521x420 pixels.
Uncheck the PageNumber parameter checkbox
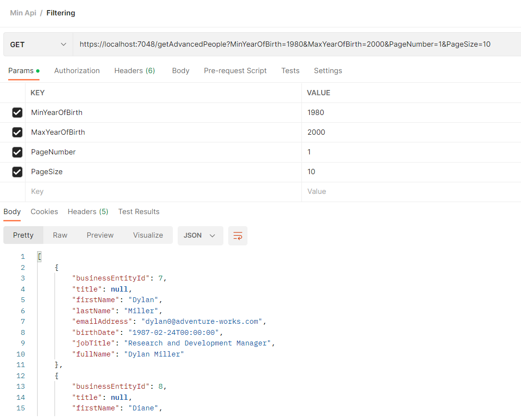coord(17,152)
